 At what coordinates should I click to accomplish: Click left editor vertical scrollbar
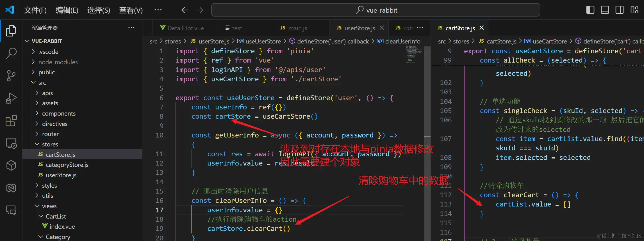(427, 143)
